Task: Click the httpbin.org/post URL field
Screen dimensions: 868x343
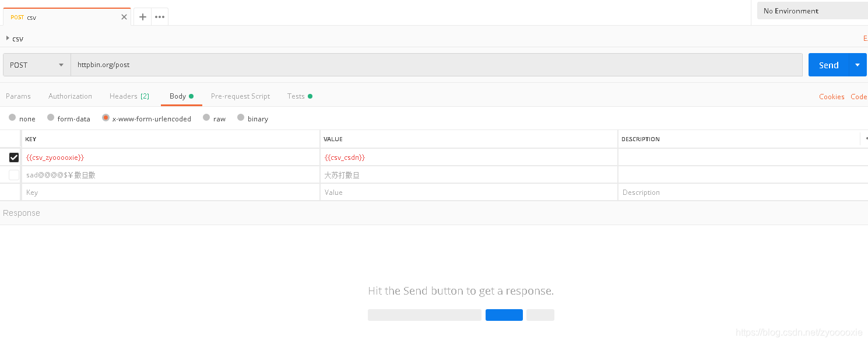Action: pyautogui.click(x=437, y=65)
